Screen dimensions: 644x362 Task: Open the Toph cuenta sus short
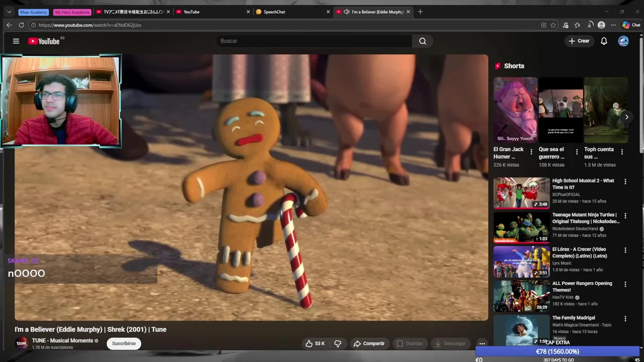[x=606, y=110]
